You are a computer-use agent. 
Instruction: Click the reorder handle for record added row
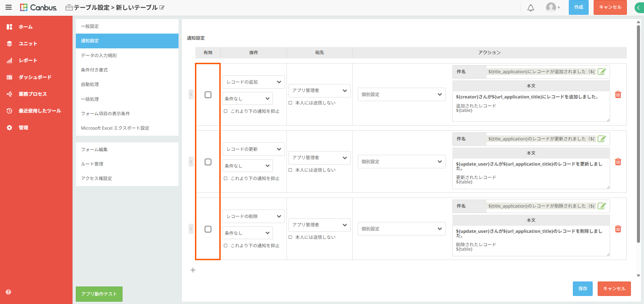[x=191, y=94]
